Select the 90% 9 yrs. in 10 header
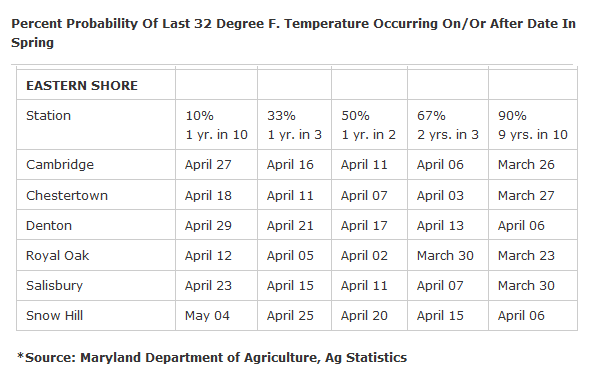The image size is (597, 372). 533,125
